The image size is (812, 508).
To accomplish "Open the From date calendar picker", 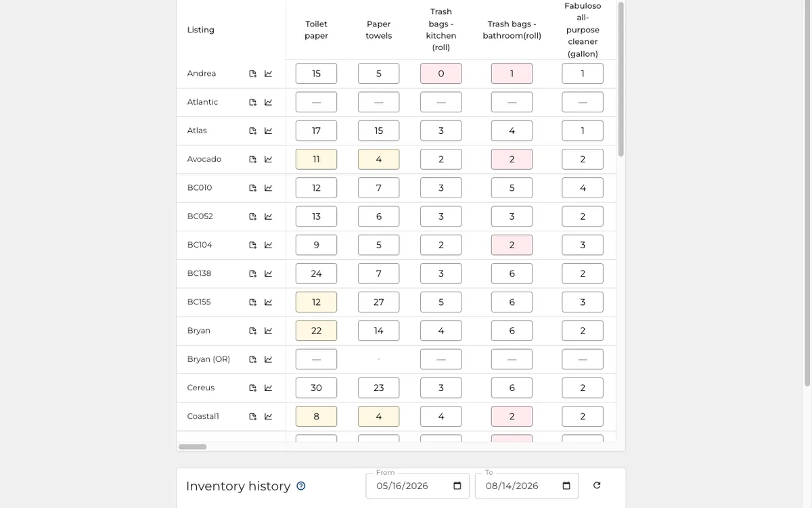I will click(x=457, y=486).
